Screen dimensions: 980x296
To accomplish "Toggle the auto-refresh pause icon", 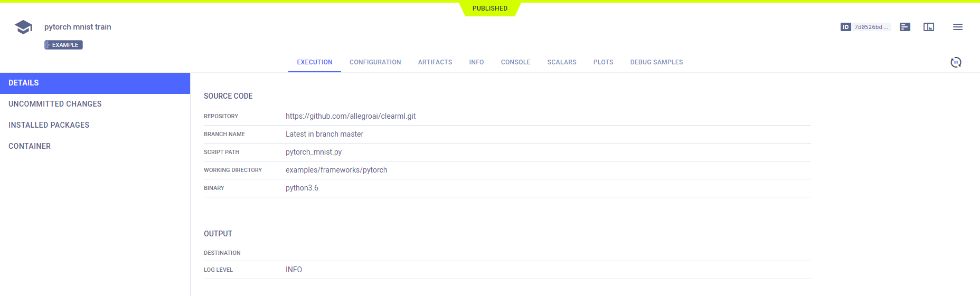I will 955,62.
